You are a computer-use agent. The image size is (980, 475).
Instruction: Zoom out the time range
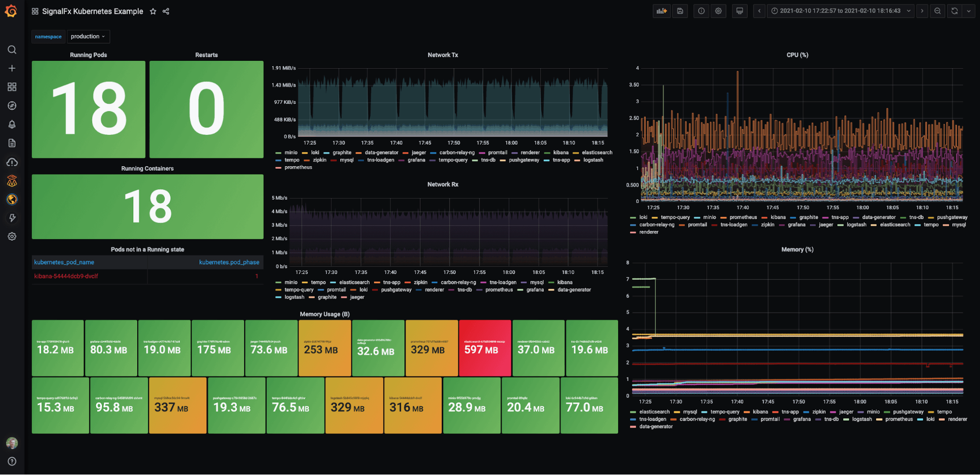coord(937,11)
